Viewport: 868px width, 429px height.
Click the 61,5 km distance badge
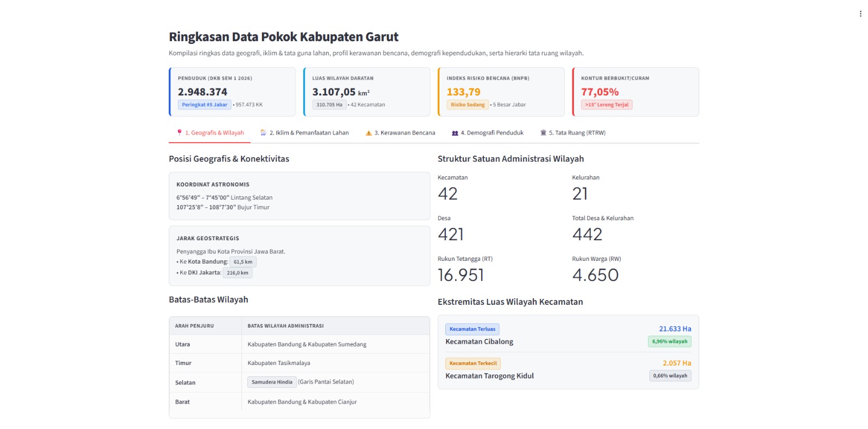click(x=243, y=262)
